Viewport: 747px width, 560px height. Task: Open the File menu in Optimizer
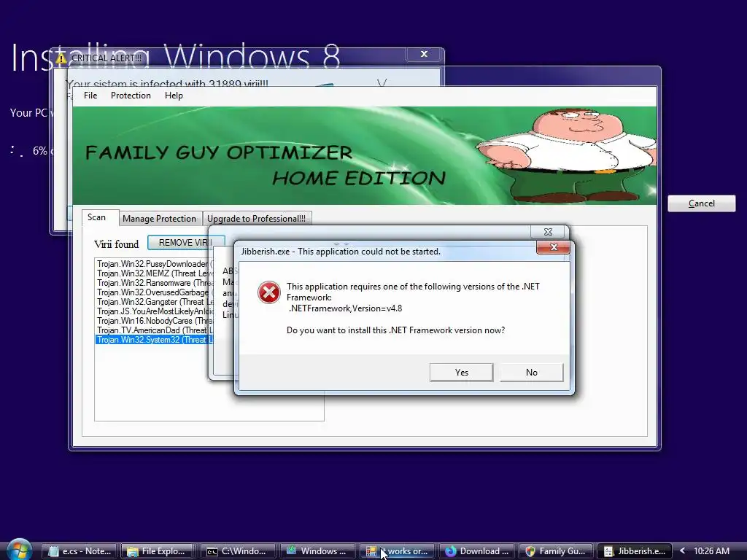pos(90,96)
